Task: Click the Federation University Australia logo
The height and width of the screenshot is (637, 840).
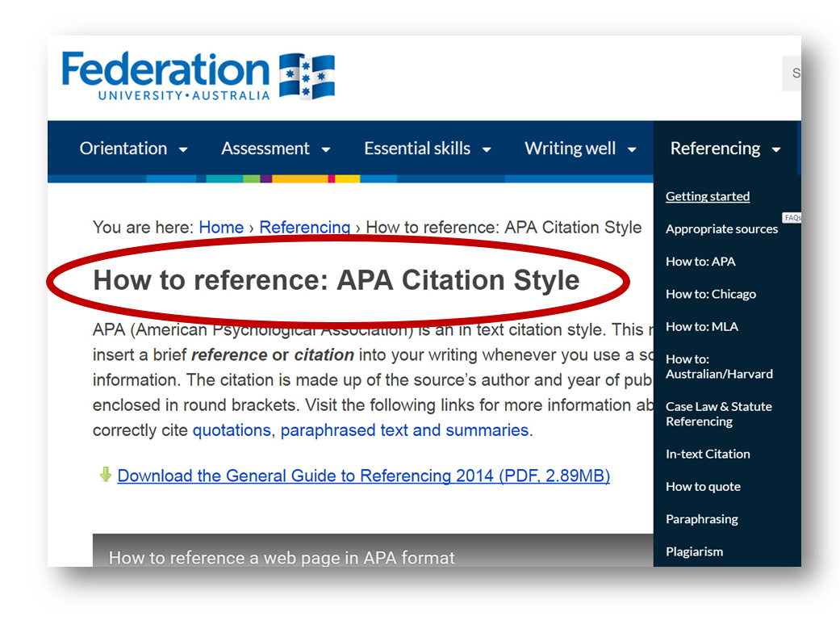Action: coord(199,76)
